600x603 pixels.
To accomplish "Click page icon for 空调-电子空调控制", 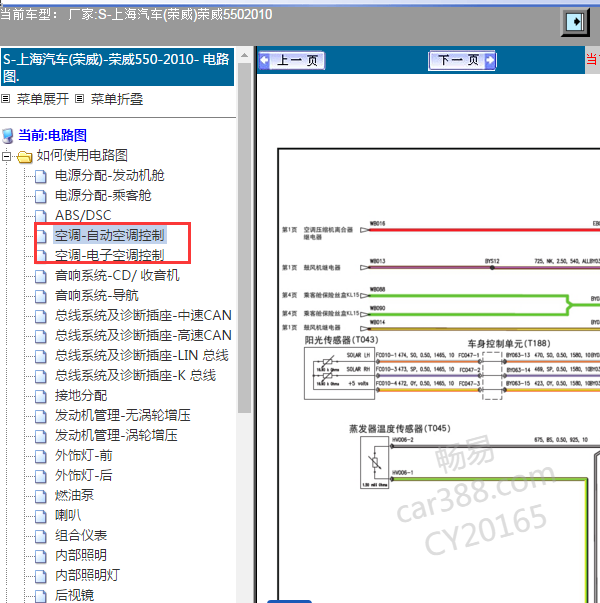I will pyautogui.click(x=41, y=257).
